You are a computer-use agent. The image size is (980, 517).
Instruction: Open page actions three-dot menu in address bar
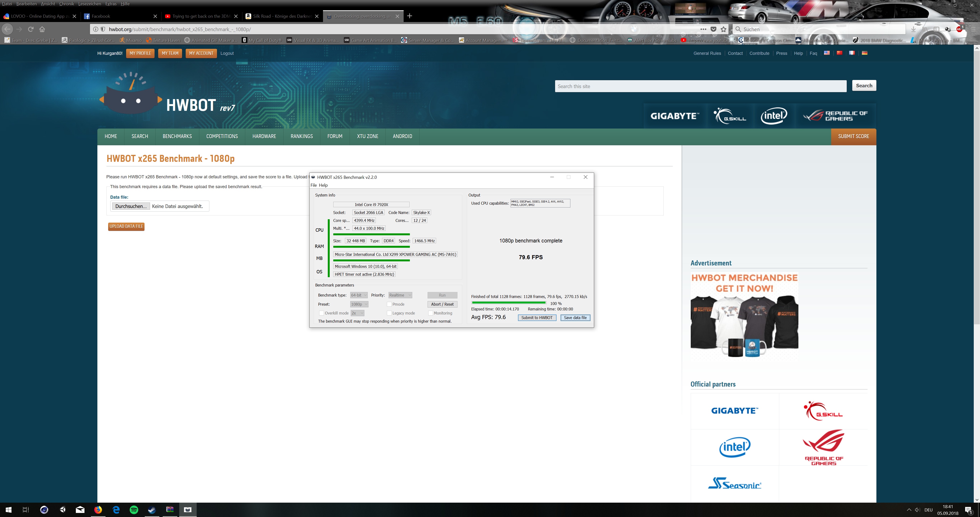pos(703,29)
